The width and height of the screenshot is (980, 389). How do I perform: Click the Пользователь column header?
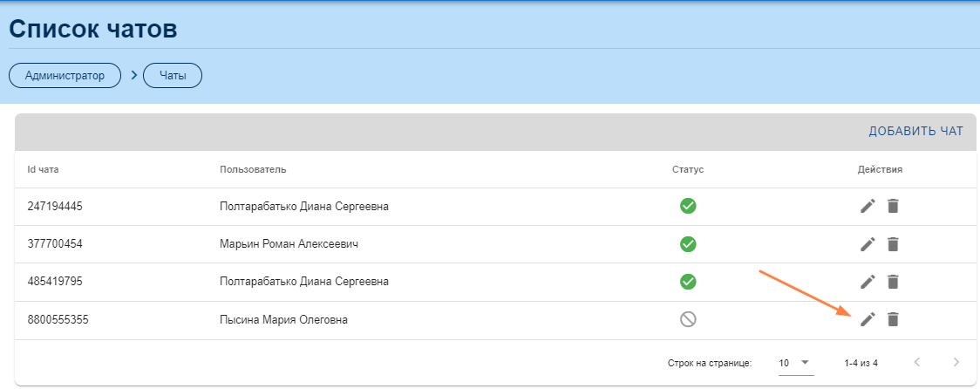tap(253, 169)
